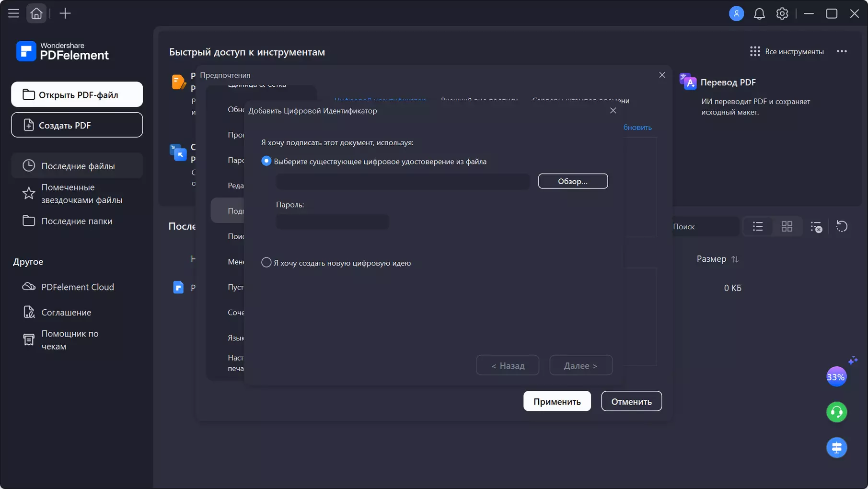The height and width of the screenshot is (489, 868).
Task: Choose create new digital ID option
Action: click(266, 263)
